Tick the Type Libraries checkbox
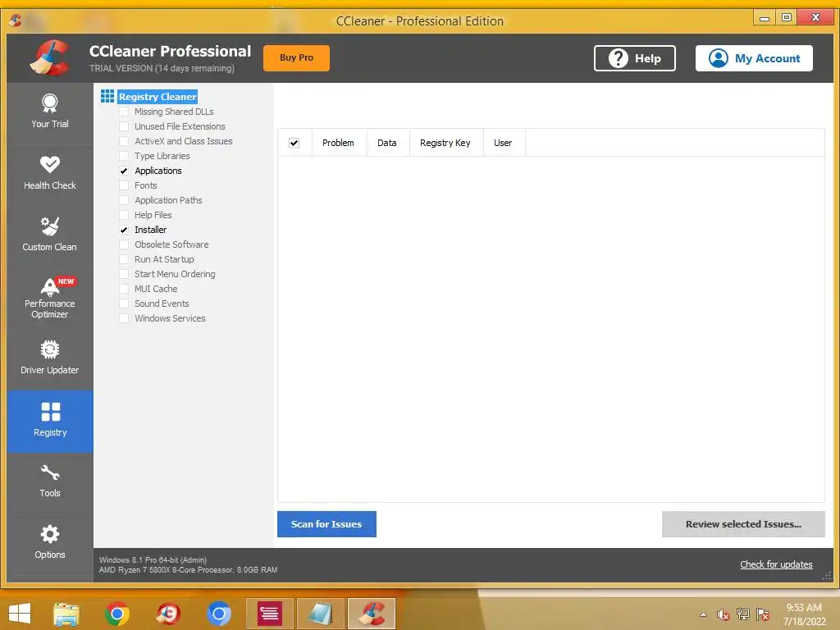The image size is (840, 630). point(124,156)
